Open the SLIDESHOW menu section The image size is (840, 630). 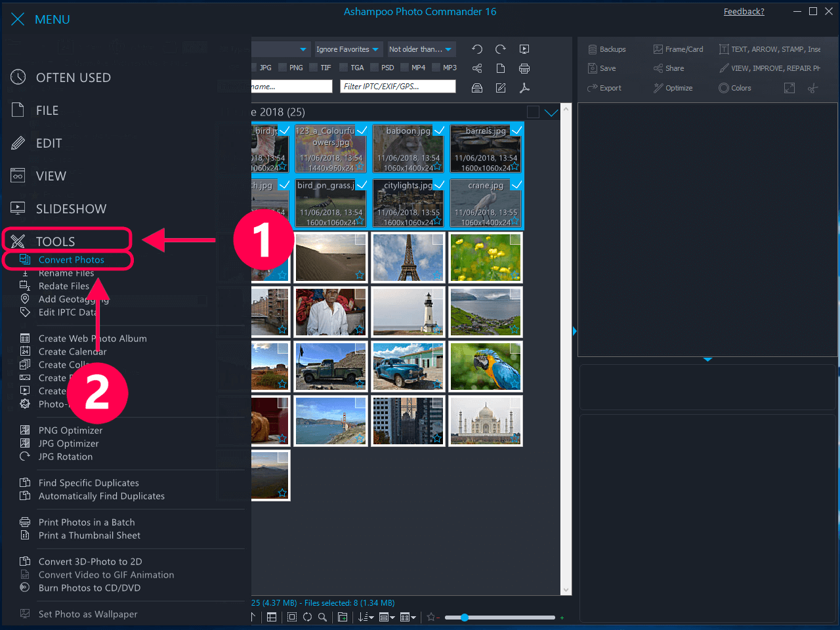59,209
